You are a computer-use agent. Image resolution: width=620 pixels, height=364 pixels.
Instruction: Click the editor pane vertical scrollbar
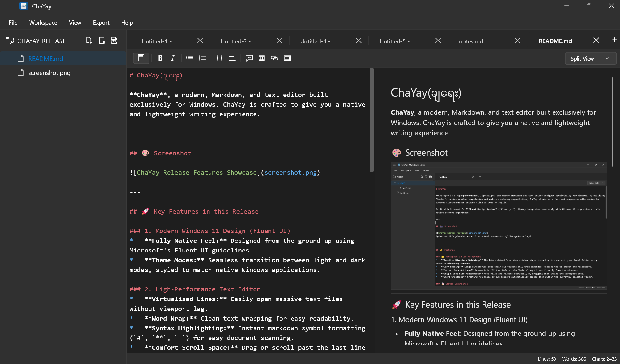(x=372, y=120)
